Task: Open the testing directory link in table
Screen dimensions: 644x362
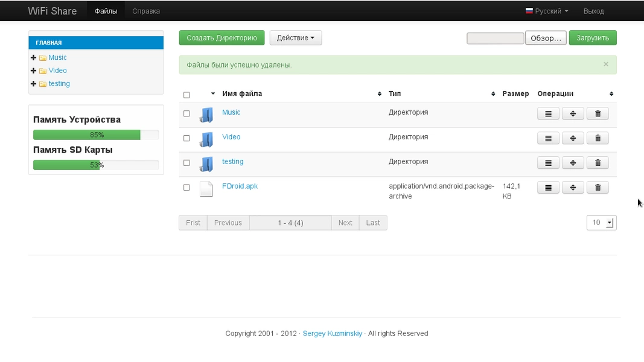Action: click(x=233, y=161)
